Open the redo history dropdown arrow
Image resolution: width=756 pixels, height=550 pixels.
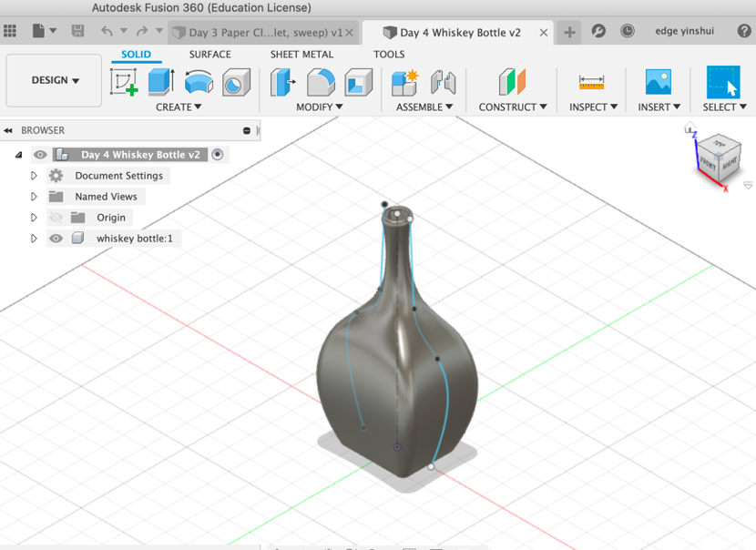coord(159,31)
